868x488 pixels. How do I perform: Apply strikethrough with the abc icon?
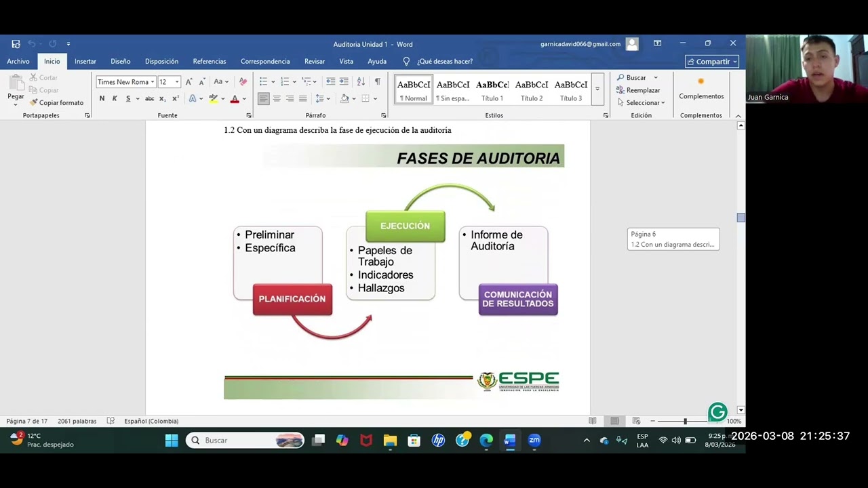(x=149, y=99)
